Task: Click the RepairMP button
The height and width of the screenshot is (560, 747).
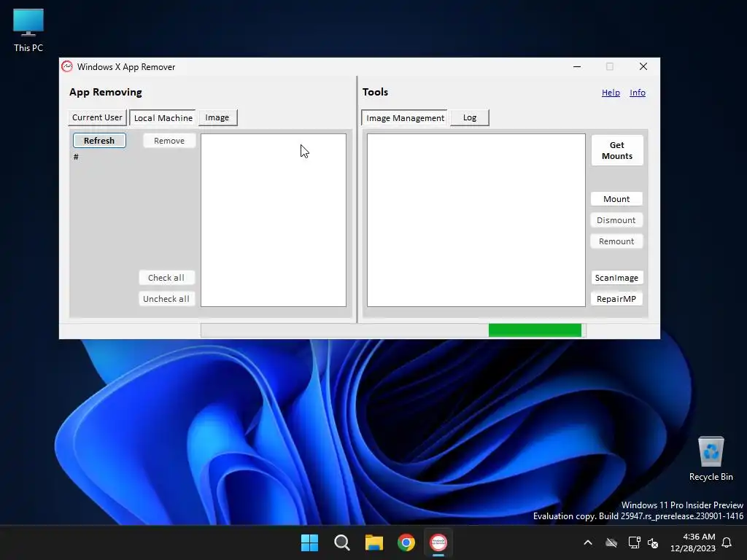Action: (x=616, y=298)
